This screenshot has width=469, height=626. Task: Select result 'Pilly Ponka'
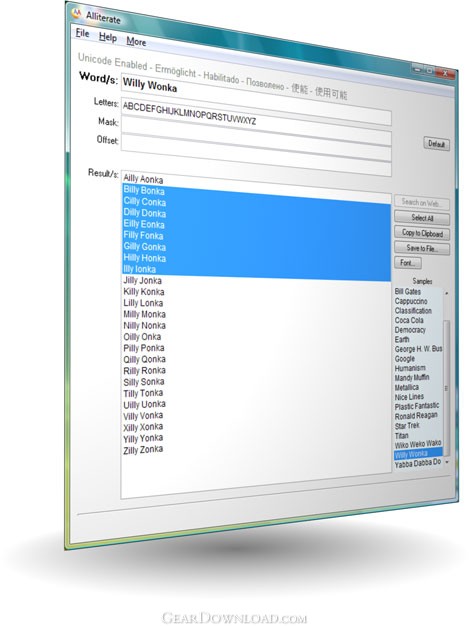(144, 348)
